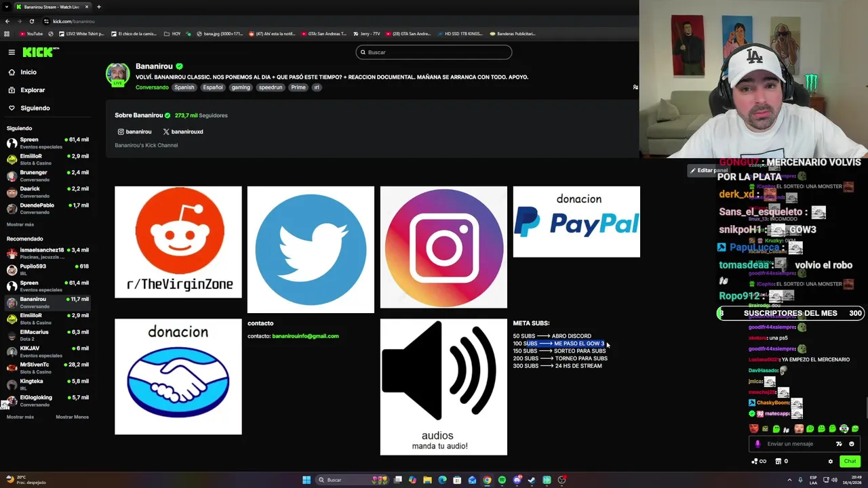Open Windows Start menu

307,480
